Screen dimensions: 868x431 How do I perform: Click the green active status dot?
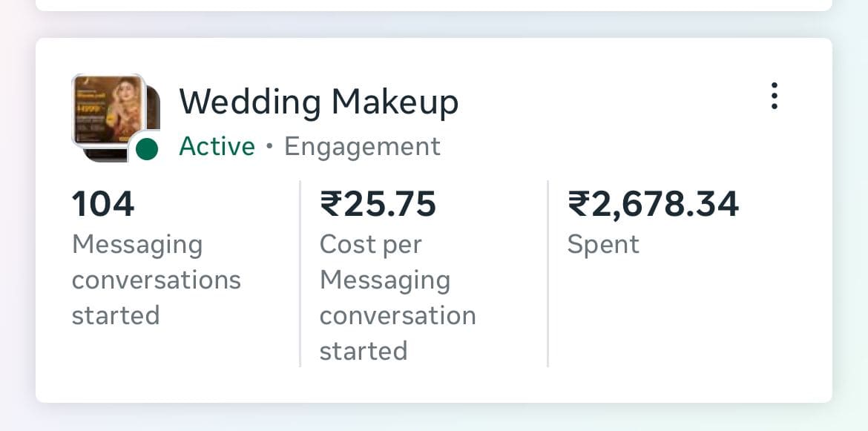tap(147, 149)
